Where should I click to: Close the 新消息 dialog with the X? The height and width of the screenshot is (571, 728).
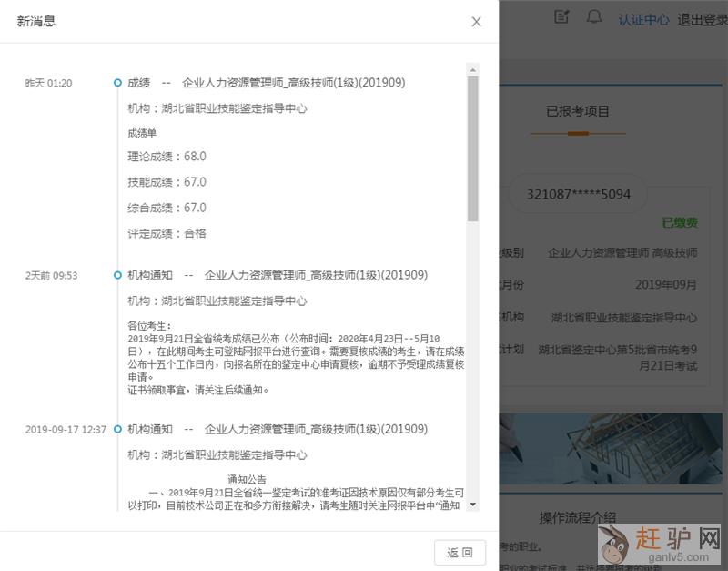(476, 22)
